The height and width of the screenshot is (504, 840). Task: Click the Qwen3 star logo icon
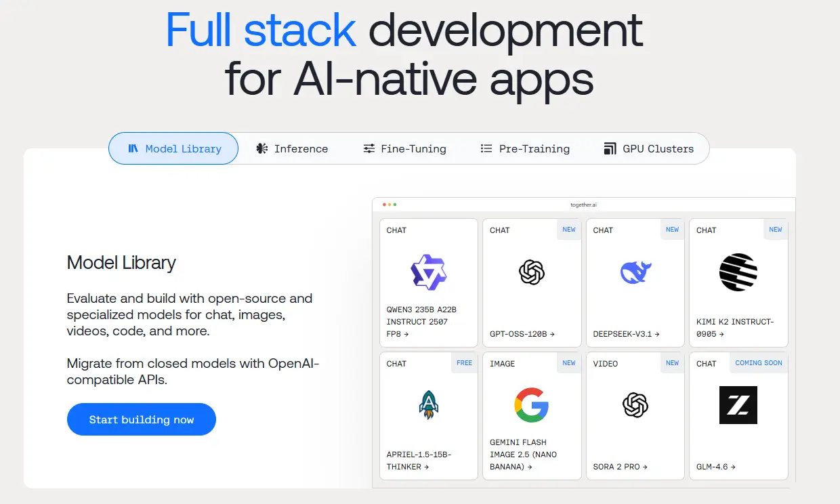[429, 272]
